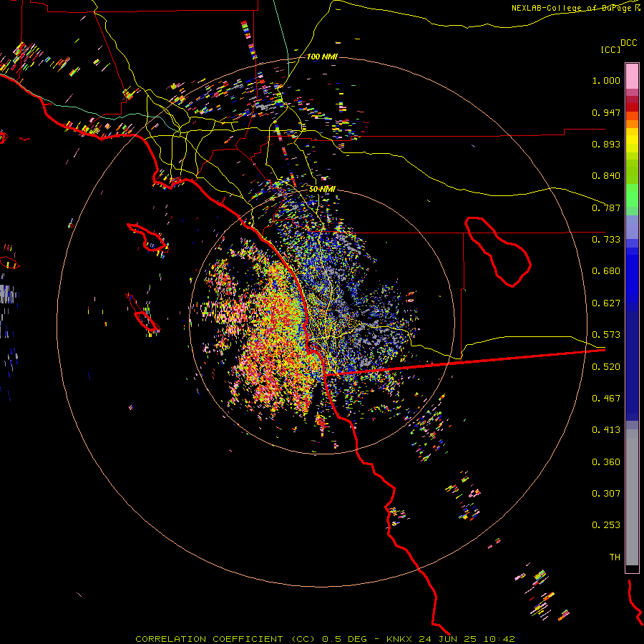Image resolution: width=644 pixels, height=644 pixels.
Task: Click the [CC] units label
Action: [x=611, y=49]
